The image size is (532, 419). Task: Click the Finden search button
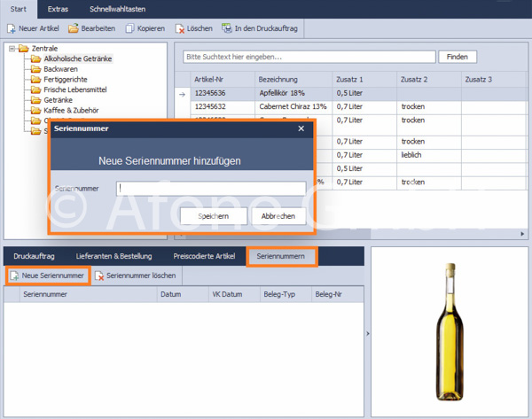point(458,57)
